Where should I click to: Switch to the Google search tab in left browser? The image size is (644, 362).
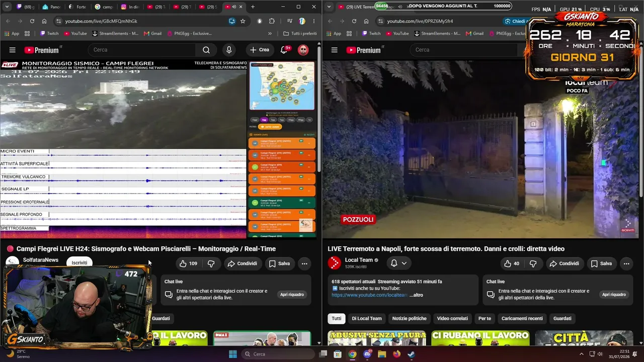(104, 7)
